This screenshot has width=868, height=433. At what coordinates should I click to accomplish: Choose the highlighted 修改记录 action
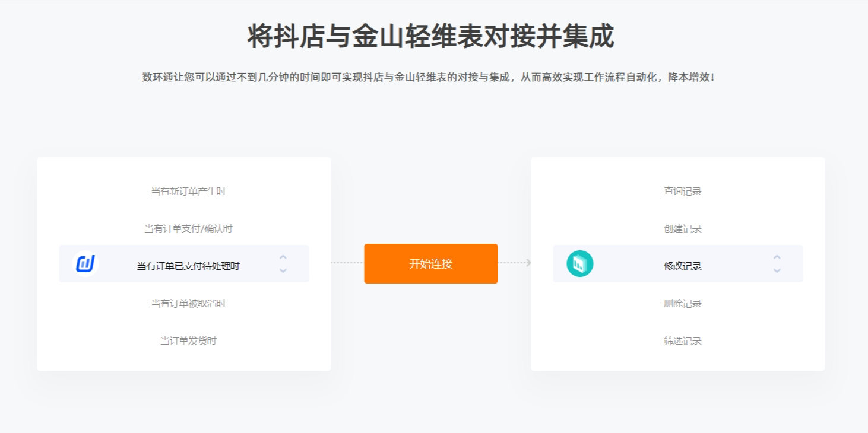[x=683, y=266]
